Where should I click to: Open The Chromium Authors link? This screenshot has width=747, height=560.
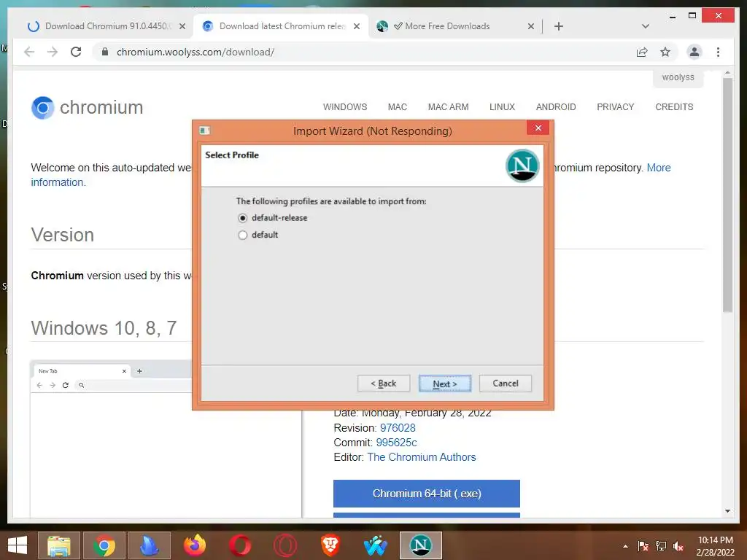(x=422, y=457)
